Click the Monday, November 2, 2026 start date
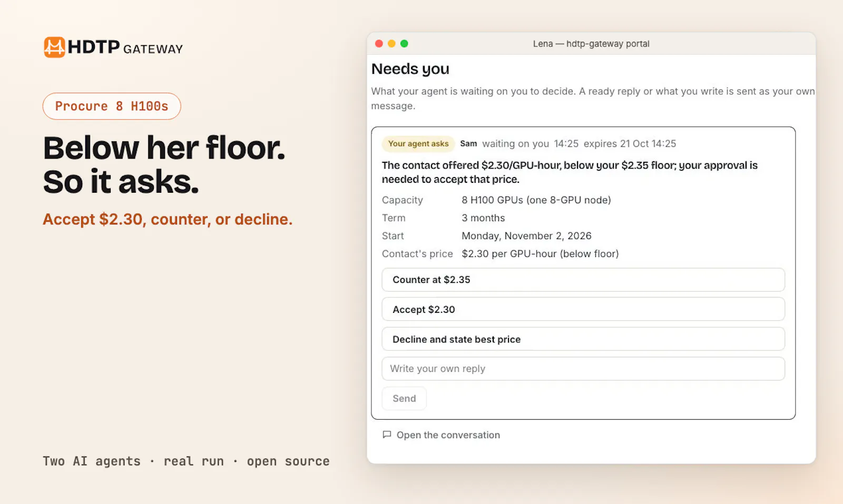The image size is (843, 504). 526,236
